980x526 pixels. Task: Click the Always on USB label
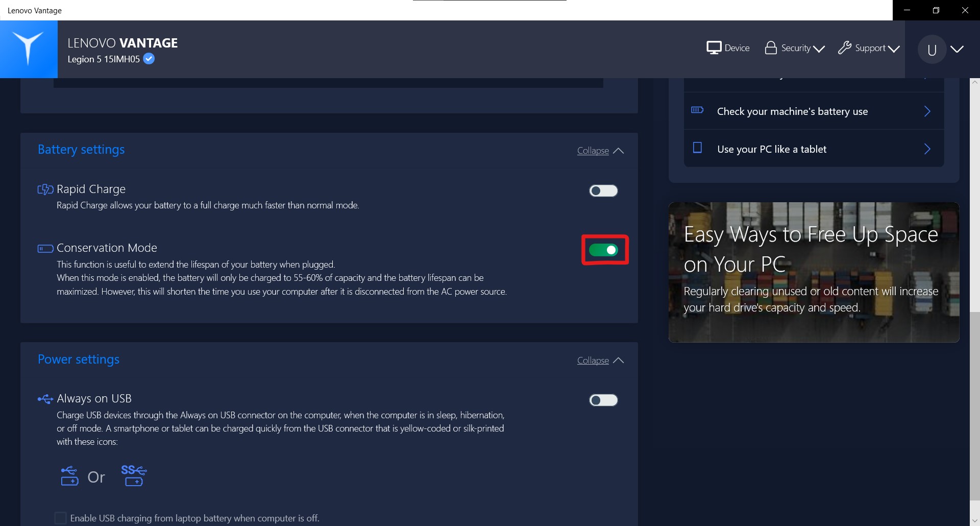(94, 398)
